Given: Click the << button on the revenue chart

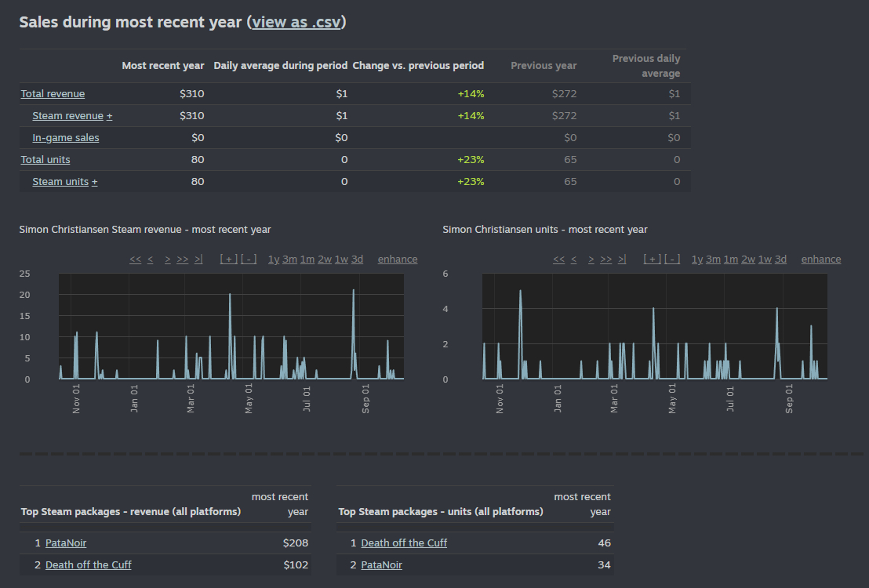Looking at the screenshot, I should pos(135,260).
